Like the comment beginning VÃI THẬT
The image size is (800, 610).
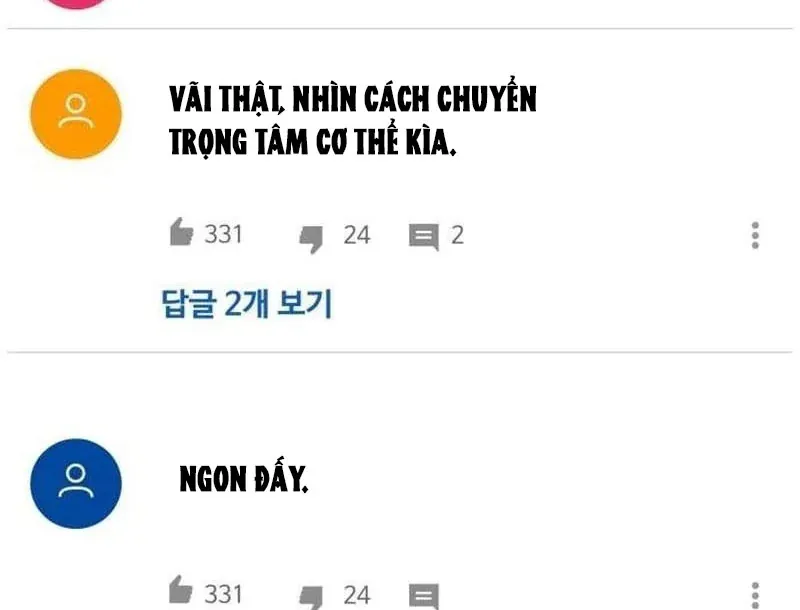181,232
